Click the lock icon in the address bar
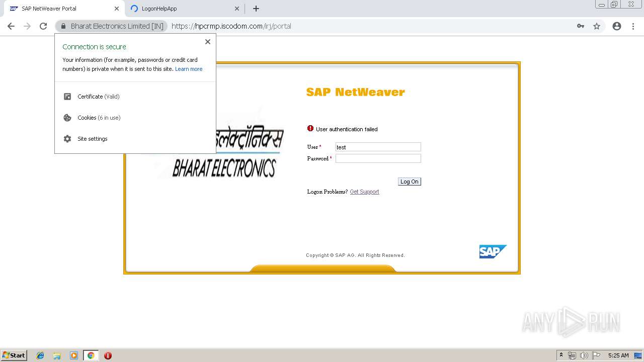The width and height of the screenshot is (644, 362). (x=63, y=26)
